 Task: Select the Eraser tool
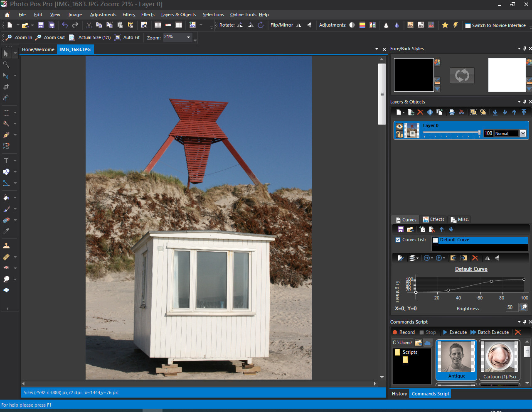point(6,220)
